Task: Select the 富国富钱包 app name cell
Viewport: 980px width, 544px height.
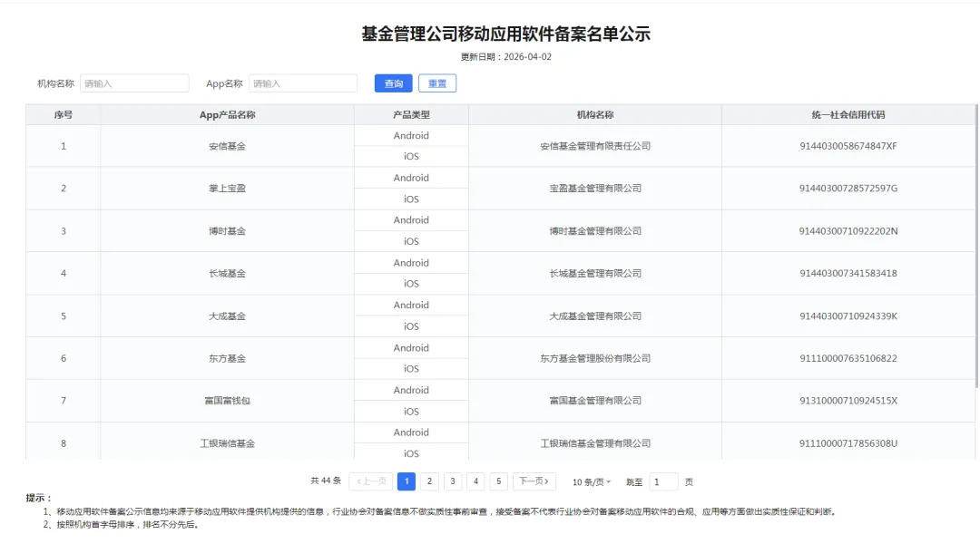Action: coord(228,401)
